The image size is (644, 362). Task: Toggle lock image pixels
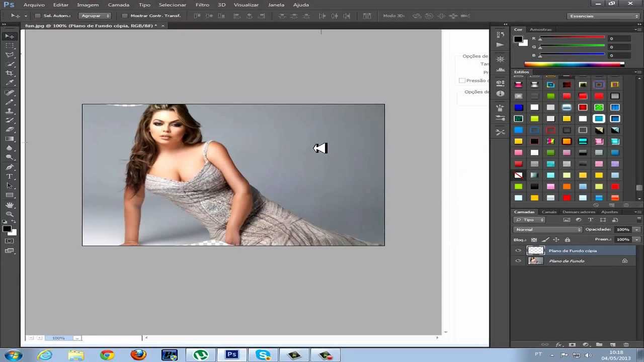click(545, 240)
